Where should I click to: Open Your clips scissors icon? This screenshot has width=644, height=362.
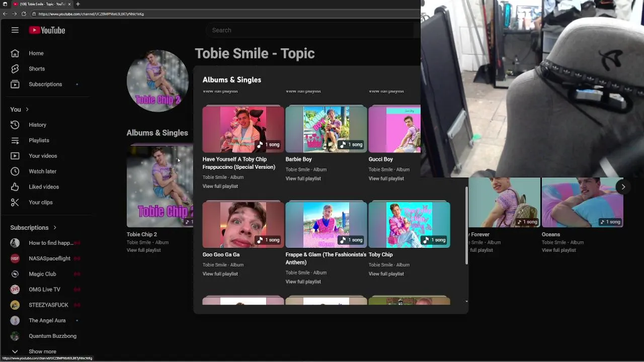[15, 203]
